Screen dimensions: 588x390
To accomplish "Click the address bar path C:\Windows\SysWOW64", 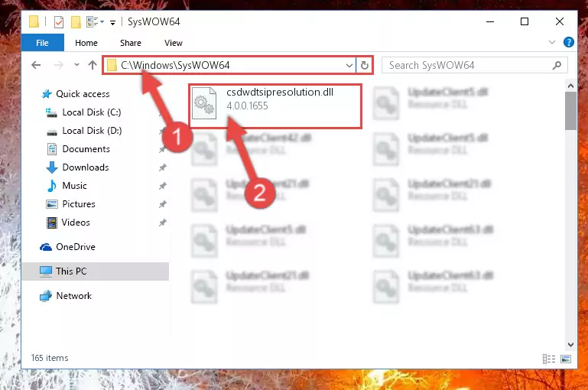I will (175, 65).
